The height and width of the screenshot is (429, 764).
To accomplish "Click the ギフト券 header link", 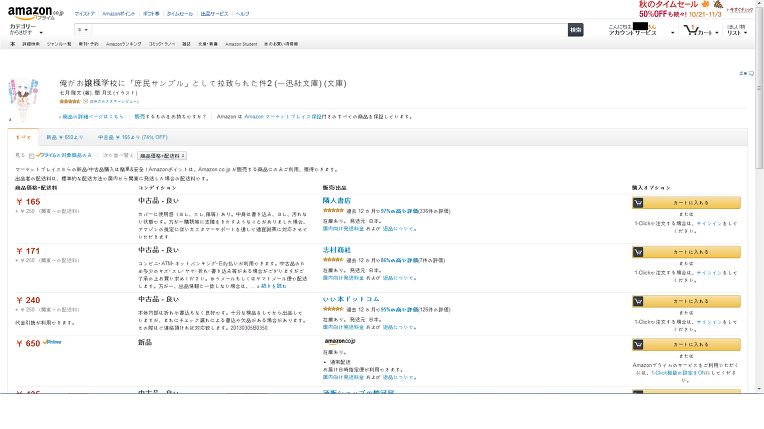I will click(x=151, y=14).
